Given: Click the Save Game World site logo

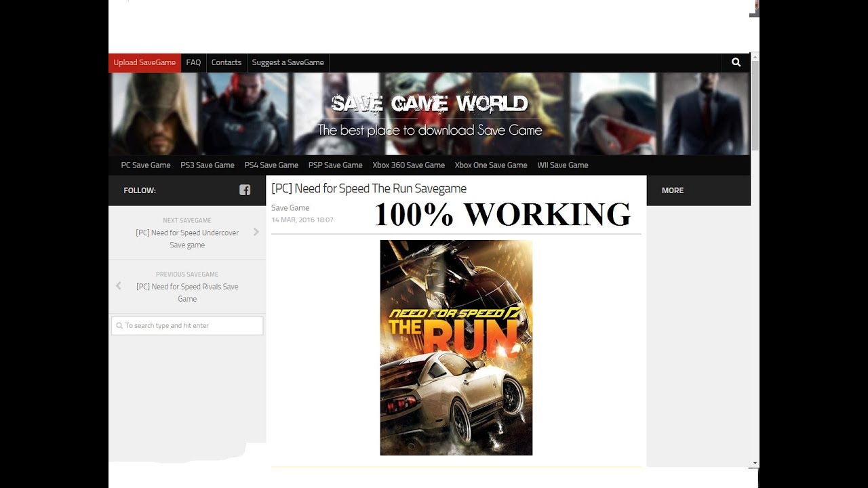Looking at the screenshot, I should point(430,104).
